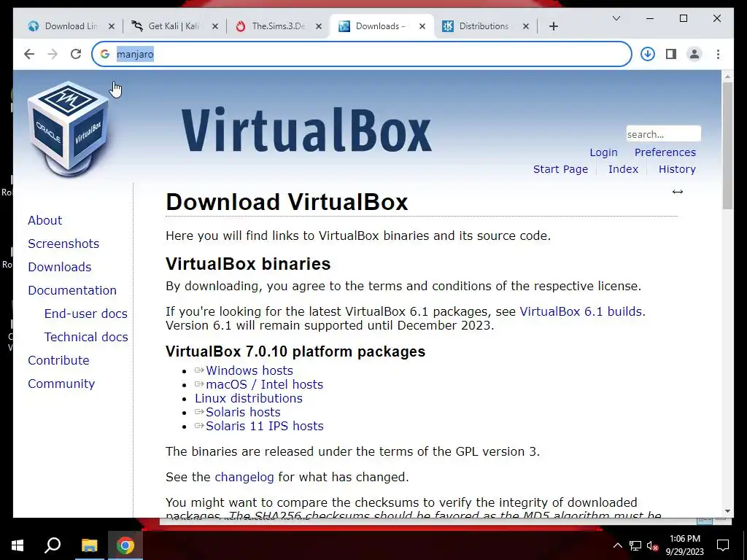The image size is (747, 560).
Task: Show hidden system tray icons
Action: (x=617, y=545)
